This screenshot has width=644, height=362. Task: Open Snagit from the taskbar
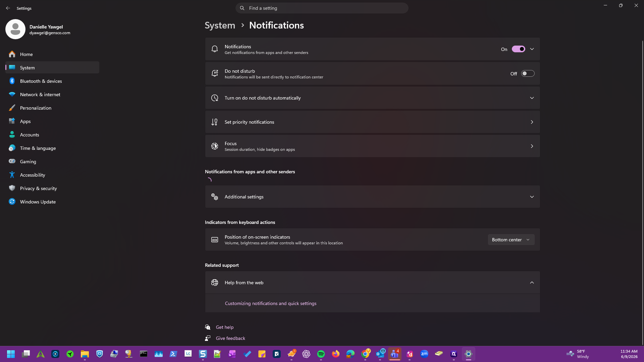[203, 354]
